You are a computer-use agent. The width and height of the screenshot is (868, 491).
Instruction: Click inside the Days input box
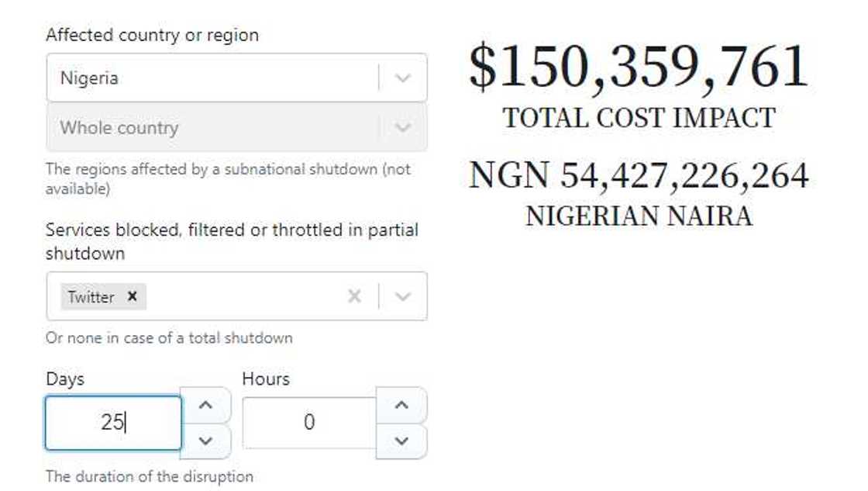[x=113, y=422]
